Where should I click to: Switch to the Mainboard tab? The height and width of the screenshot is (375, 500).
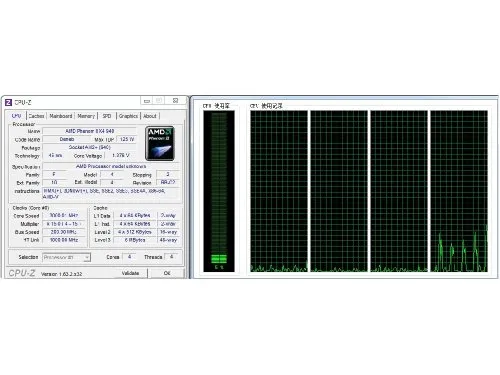(x=61, y=116)
